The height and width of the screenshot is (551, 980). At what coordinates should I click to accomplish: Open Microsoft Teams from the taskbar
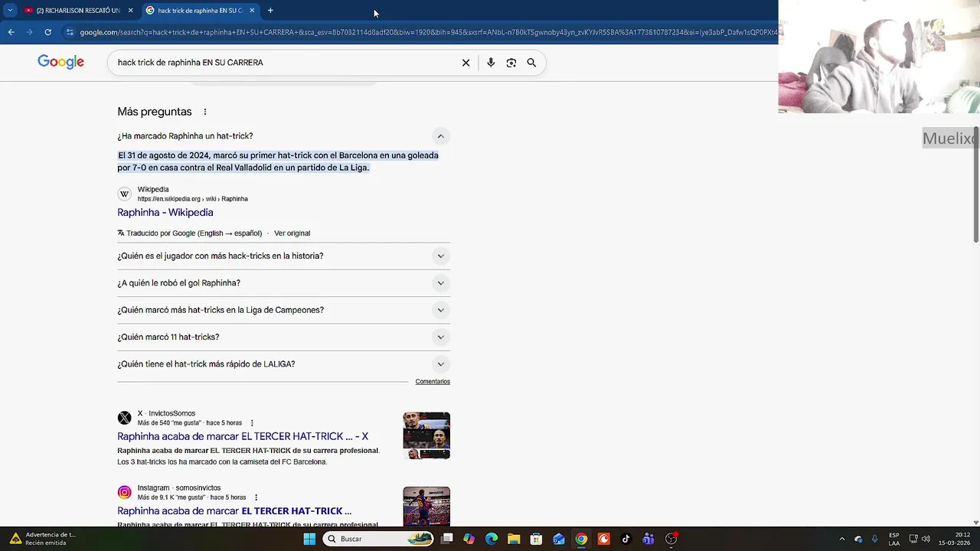tap(648, 539)
